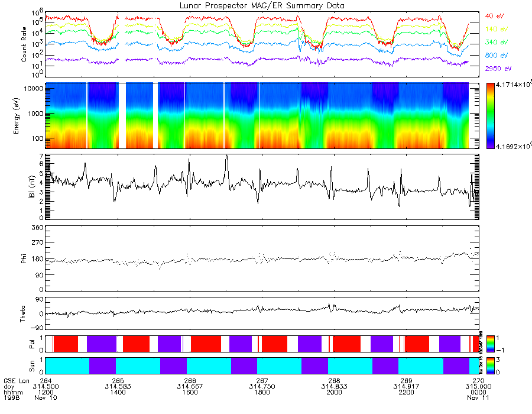Click the 'Count Rate' axis label
The width and height of the screenshot is (532, 414).
coord(24,44)
